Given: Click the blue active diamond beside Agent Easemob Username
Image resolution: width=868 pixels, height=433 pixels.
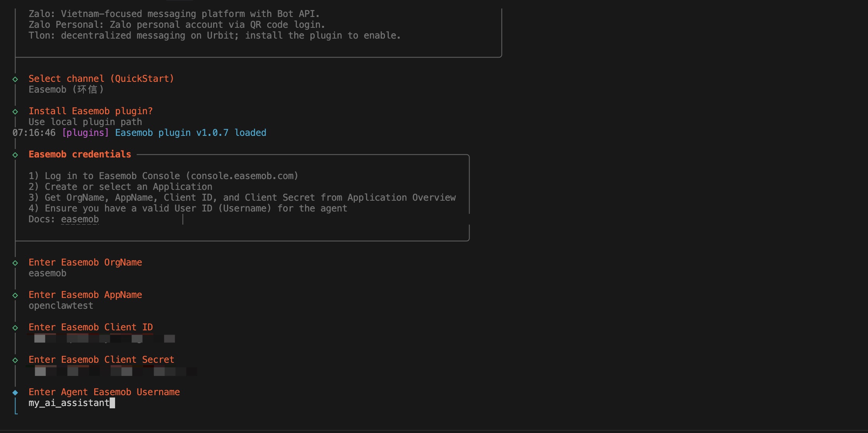Looking at the screenshot, I should pyautogui.click(x=15, y=392).
